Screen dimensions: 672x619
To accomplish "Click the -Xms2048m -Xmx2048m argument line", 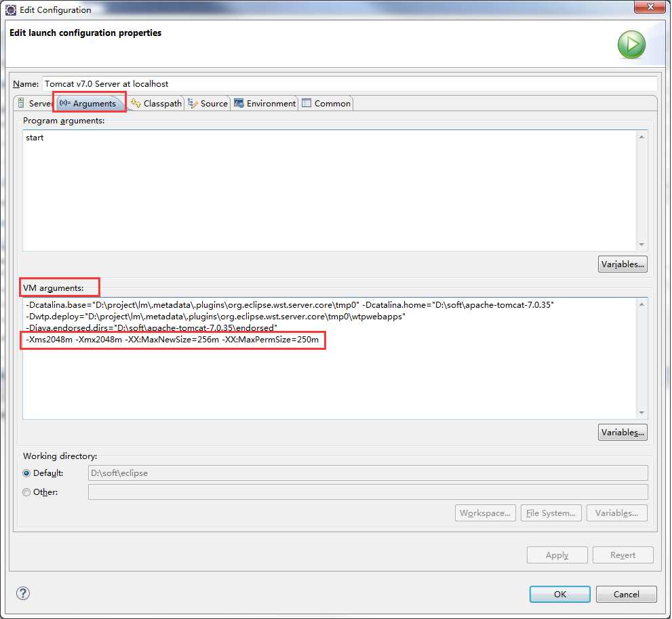I will tap(172, 340).
